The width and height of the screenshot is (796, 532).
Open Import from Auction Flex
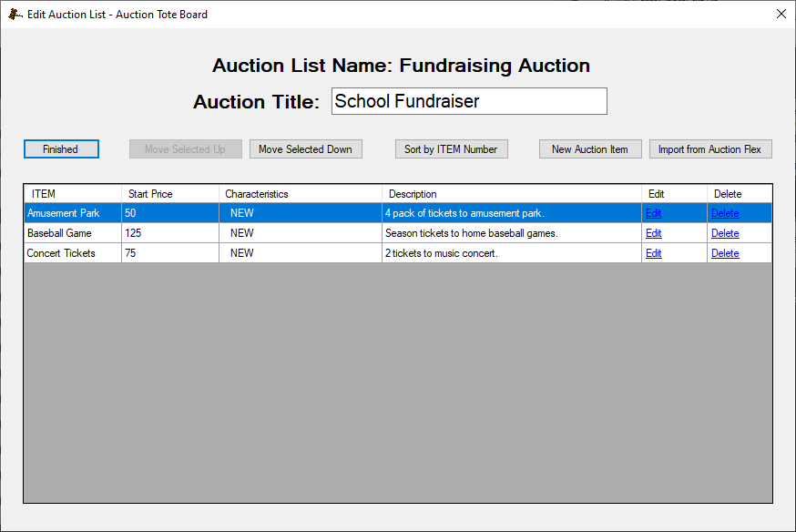click(x=710, y=149)
